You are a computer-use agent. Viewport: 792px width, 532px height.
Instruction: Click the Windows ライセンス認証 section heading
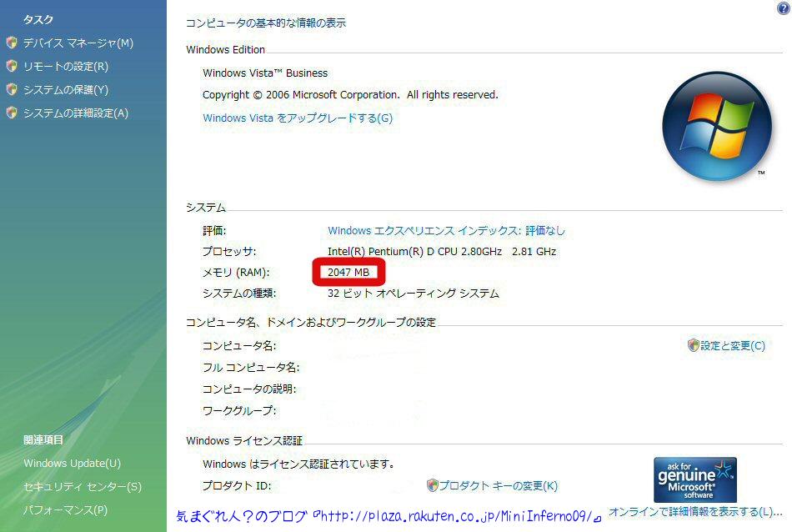[244, 440]
